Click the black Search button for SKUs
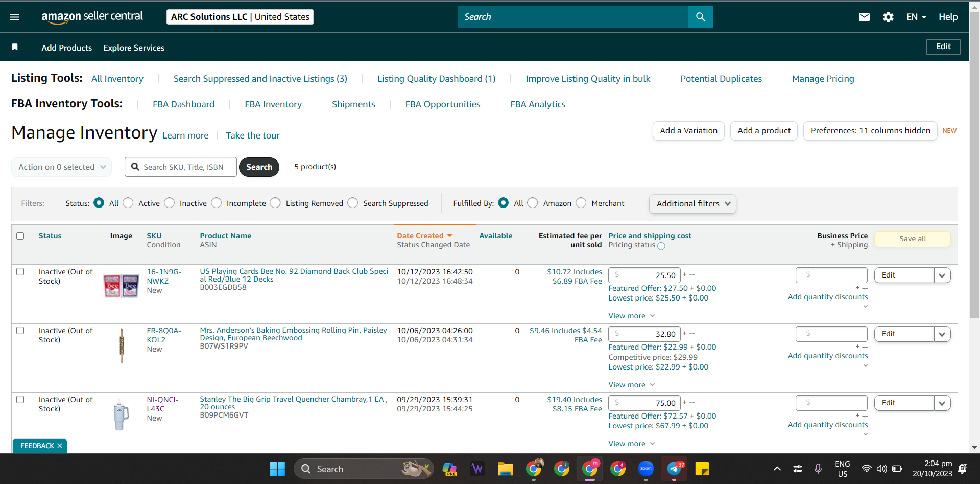Viewport: 980px width, 484px height. click(259, 167)
